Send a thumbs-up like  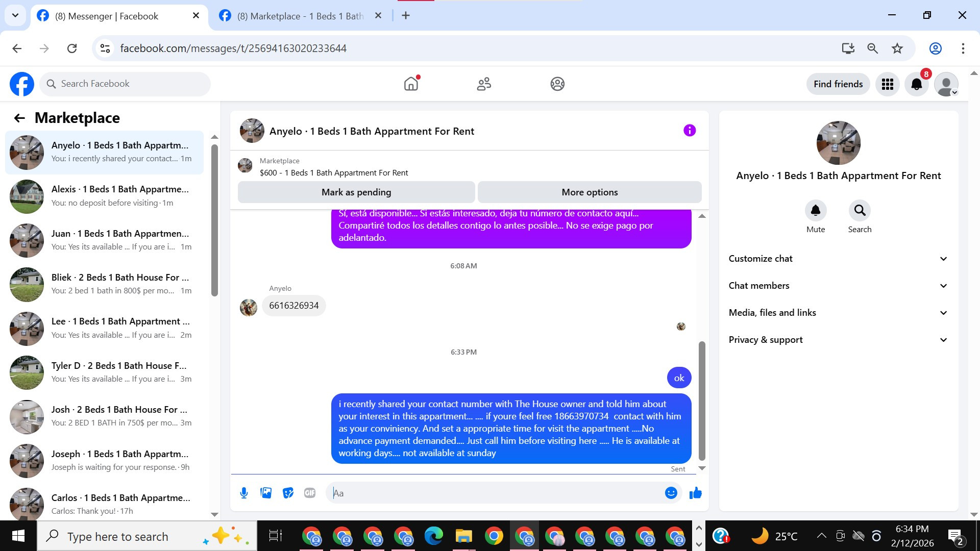point(695,493)
